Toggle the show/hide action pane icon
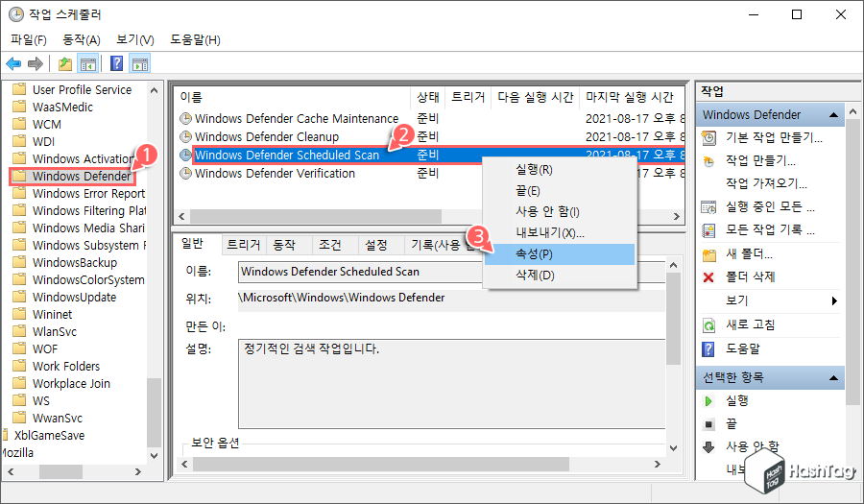 tap(140, 64)
